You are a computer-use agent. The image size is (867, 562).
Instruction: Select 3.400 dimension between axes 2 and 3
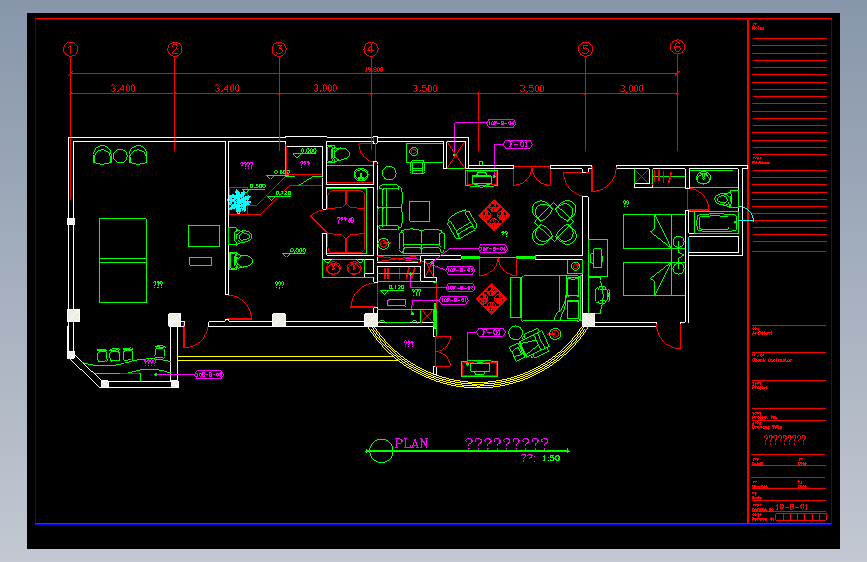tap(227, 88)
